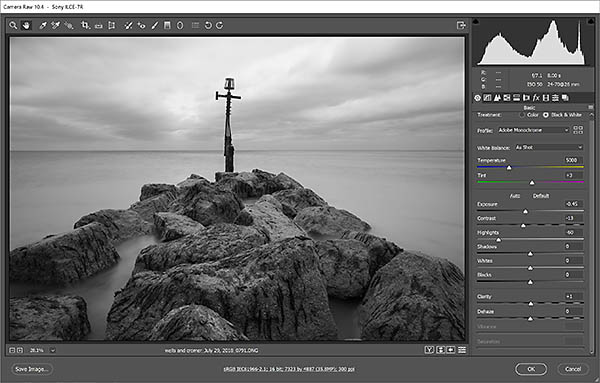Viewport: 600px width, 383px height.
Task: Open the Basic panel flyout menu
Action: [590, 108]
